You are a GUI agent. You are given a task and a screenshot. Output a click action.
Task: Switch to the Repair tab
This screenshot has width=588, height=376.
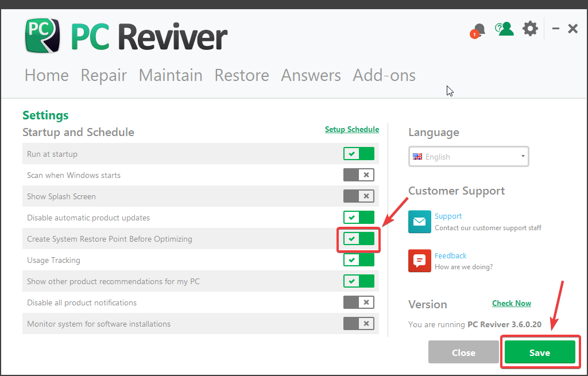[x=104, y=76]
